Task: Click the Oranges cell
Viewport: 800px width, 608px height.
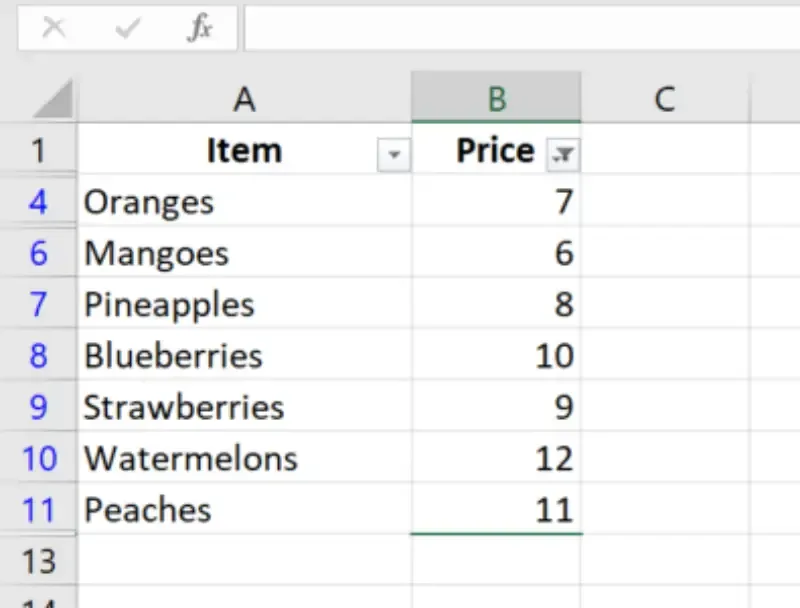Action: tap(244, 202)
